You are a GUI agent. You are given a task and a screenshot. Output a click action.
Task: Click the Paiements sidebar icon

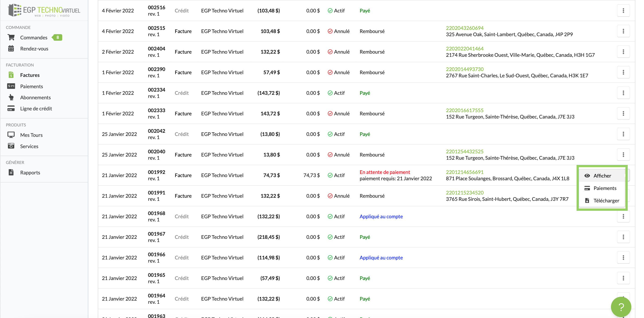(11, 86)
